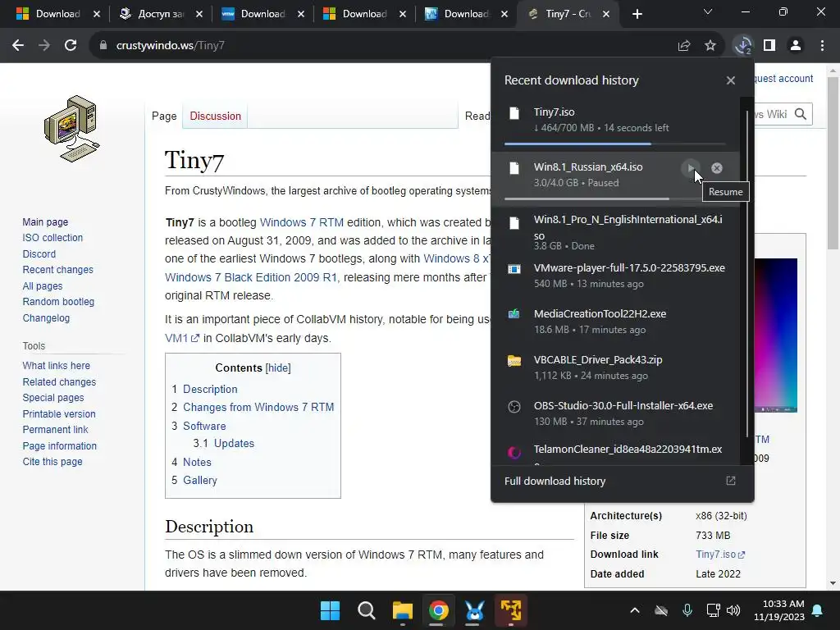Click the Chrome taskbar icon
This screenshot has width=840, height=630.
pyautogui.click(x=438, y=610)
